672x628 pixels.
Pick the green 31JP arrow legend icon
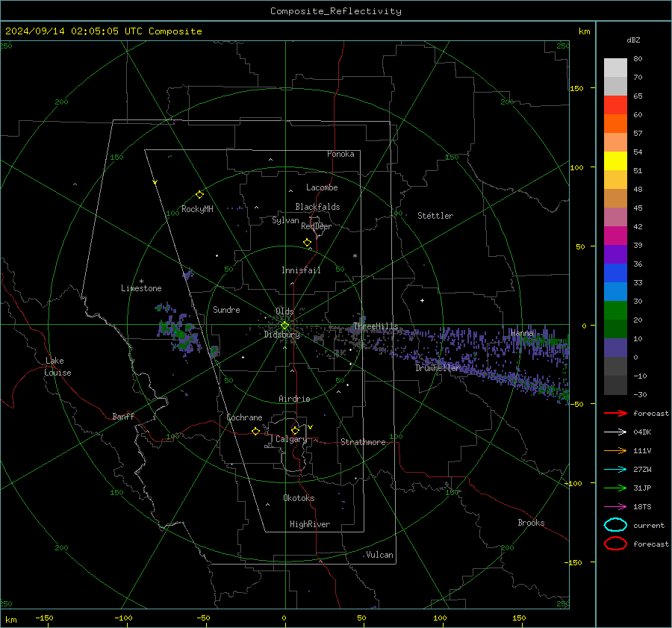(x=615, y=488)
